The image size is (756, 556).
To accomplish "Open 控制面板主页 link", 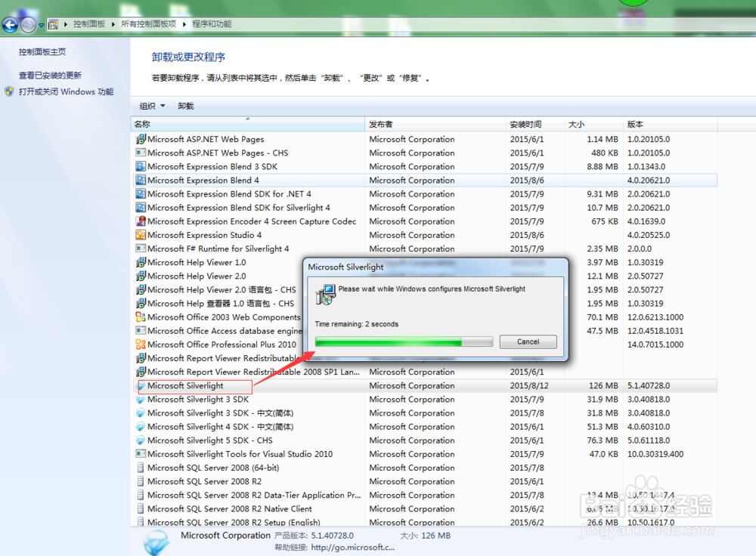I will coord(42,52).
